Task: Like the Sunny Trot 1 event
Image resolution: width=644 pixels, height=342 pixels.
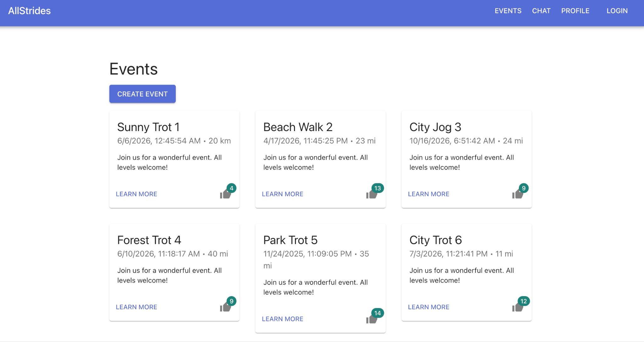Action: coord(225,194)
